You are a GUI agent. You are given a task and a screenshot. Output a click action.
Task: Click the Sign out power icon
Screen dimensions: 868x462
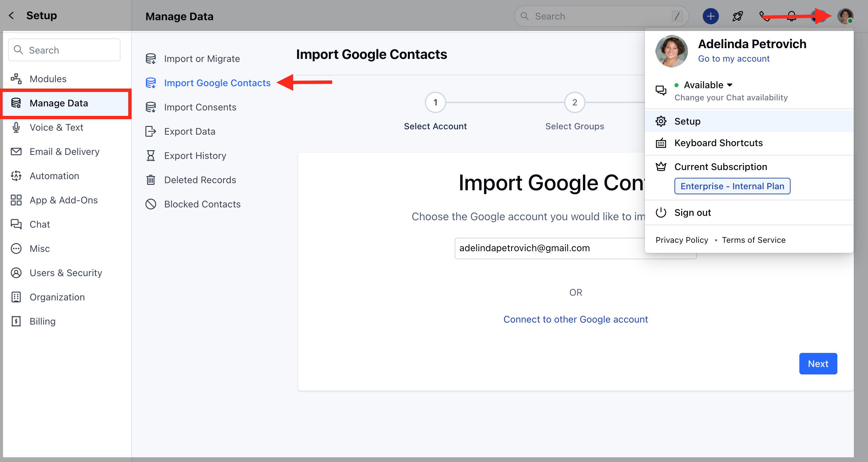[661, 212]
